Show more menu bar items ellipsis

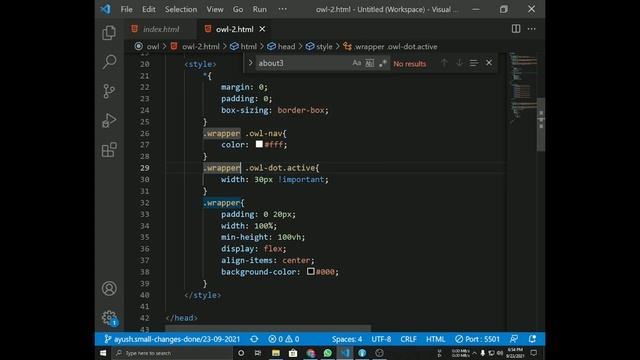(x=282, y=9)
